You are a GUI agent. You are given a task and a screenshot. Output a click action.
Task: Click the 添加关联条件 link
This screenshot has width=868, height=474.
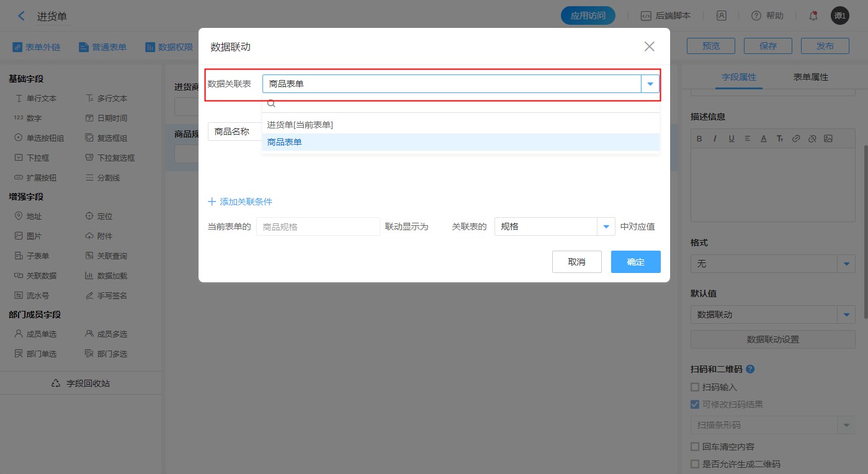[240, 202]
